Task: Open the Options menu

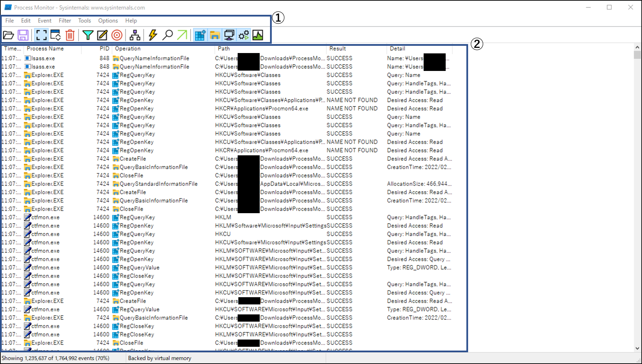Action: [x=108, y=21]
